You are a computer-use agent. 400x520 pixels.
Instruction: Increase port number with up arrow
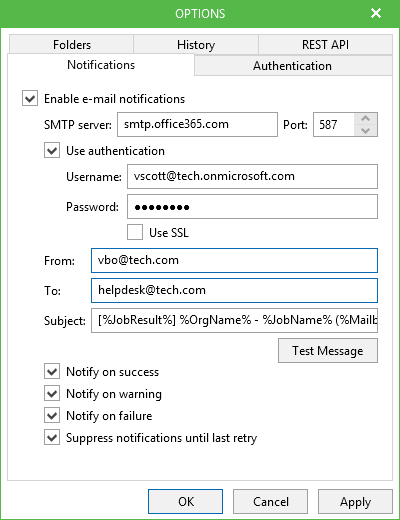[366, 119]
